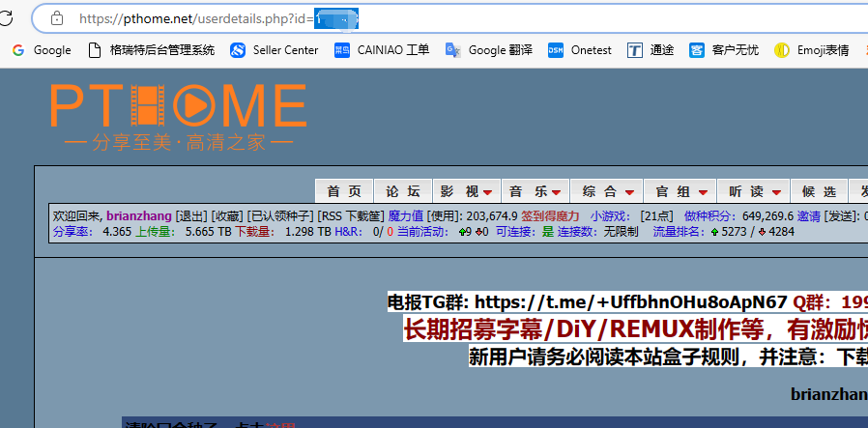Viewport: 868px width, 428px height.
Task: Click the 分享率 value 4.365
Action: (117, 232)
